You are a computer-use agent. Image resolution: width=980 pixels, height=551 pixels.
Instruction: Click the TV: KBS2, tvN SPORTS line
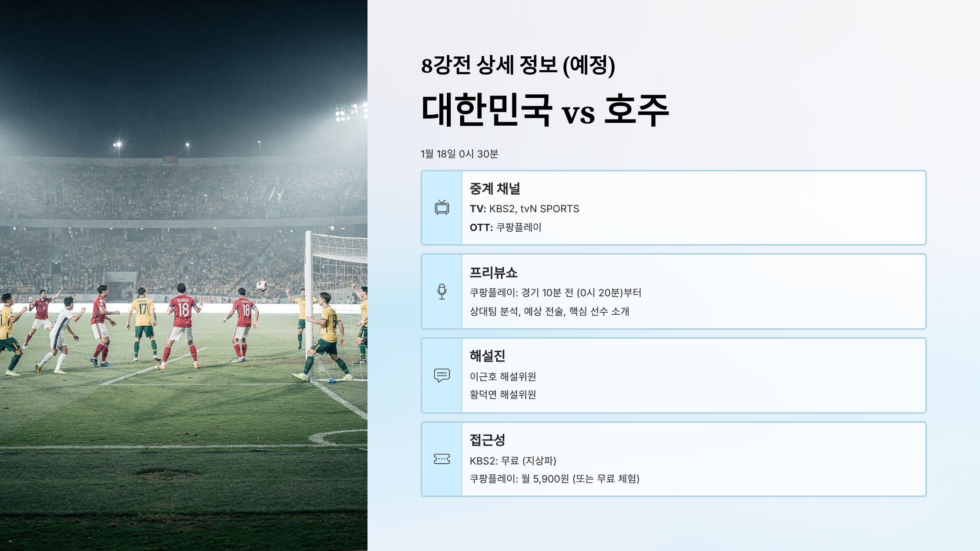524,209
